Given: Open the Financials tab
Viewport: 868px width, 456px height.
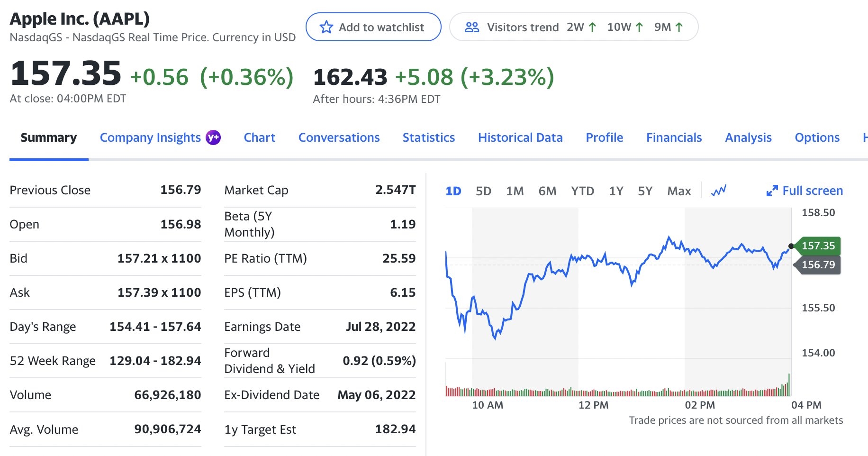Looking at the screenshot, I should (x=674, y=137).
